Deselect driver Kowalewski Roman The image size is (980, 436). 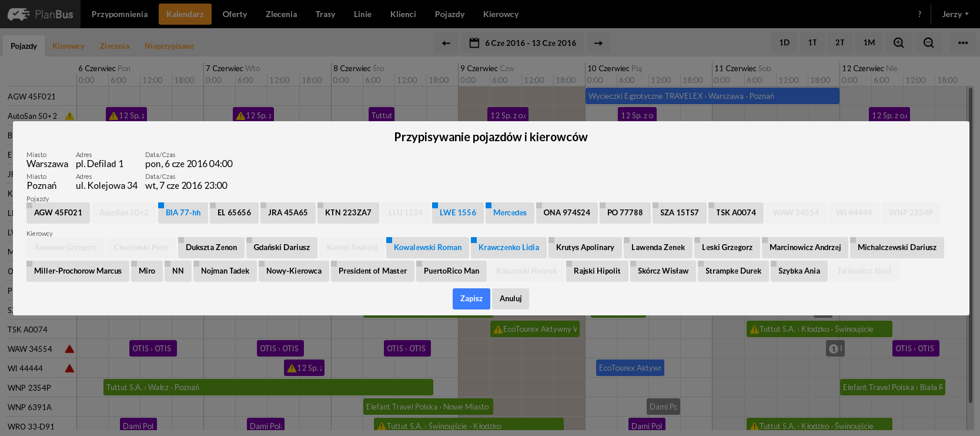point(427,248)
